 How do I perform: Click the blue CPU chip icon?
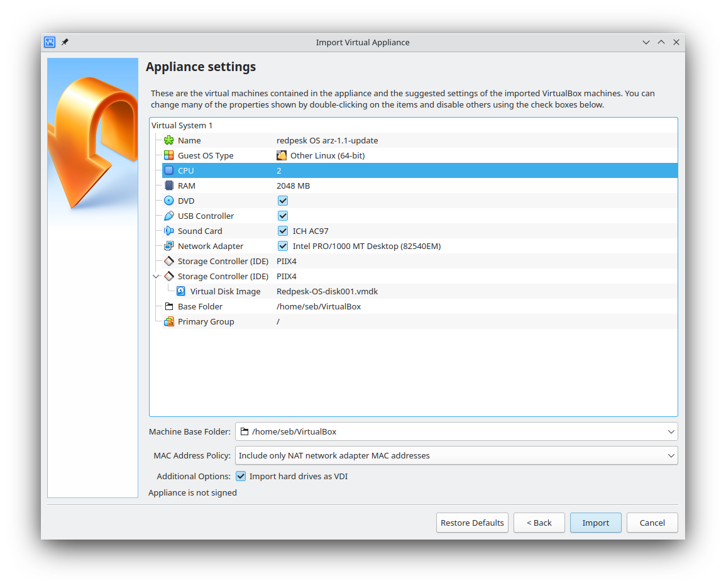tap(169, 170)
